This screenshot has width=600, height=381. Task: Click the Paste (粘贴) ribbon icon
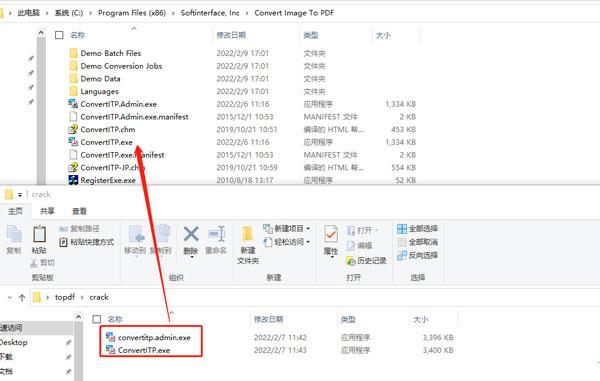(x=39, y=234)
